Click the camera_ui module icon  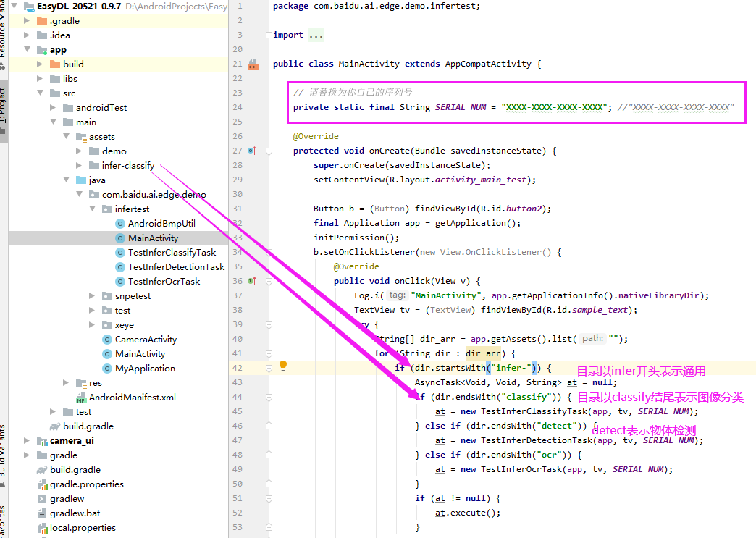point(43,441)
